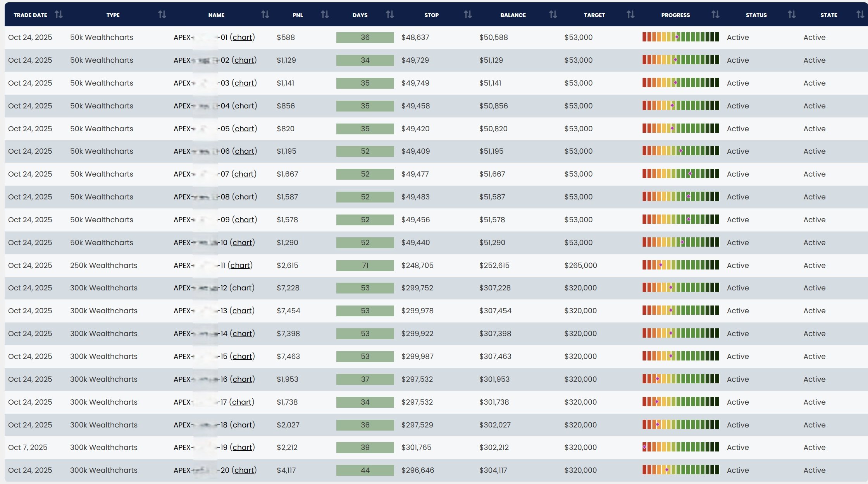Open chart for account -20
The image size is (868, 484).
click(x=244, y=470)
